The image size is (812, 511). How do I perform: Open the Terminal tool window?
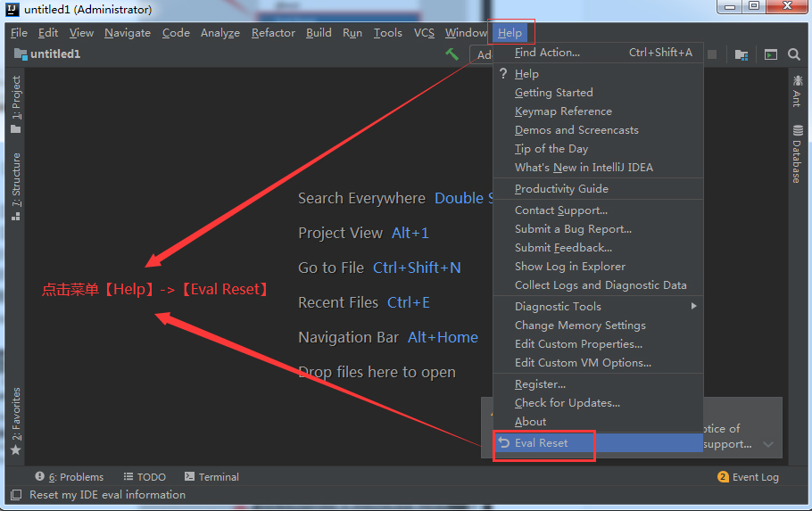pos(211,477)
